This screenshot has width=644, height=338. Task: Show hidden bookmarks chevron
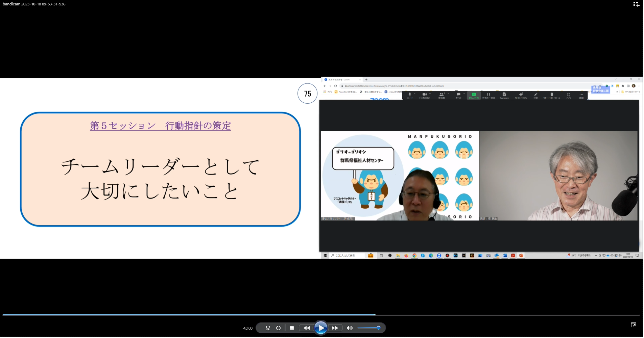tap(617, 92)
